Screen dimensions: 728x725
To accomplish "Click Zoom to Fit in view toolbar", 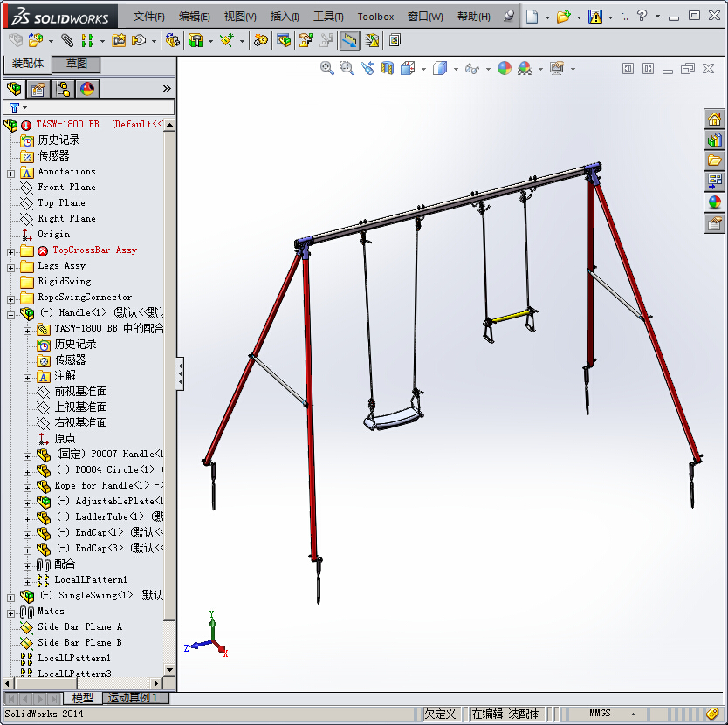I will (x=326, y=69).
